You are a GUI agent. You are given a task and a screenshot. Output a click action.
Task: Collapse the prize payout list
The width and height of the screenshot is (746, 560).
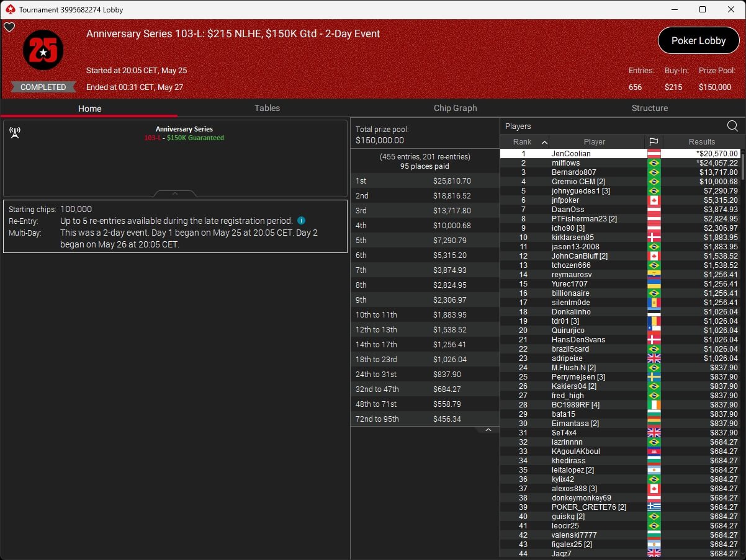point(488,430)
